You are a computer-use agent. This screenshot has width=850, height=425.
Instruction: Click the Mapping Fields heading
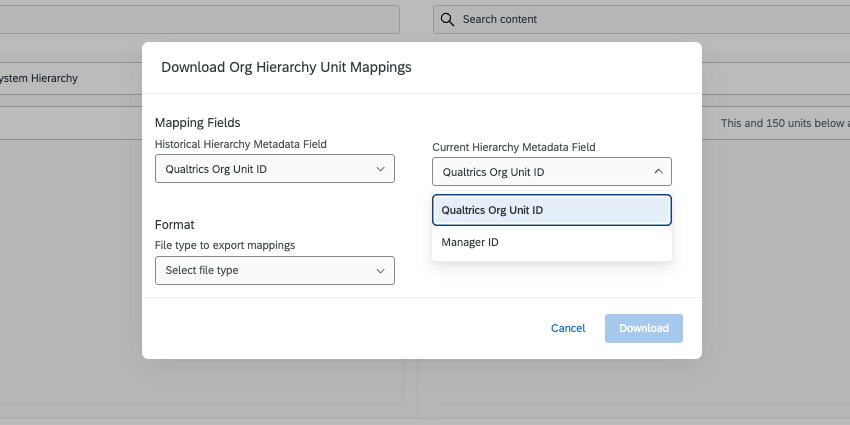[197, 123]
